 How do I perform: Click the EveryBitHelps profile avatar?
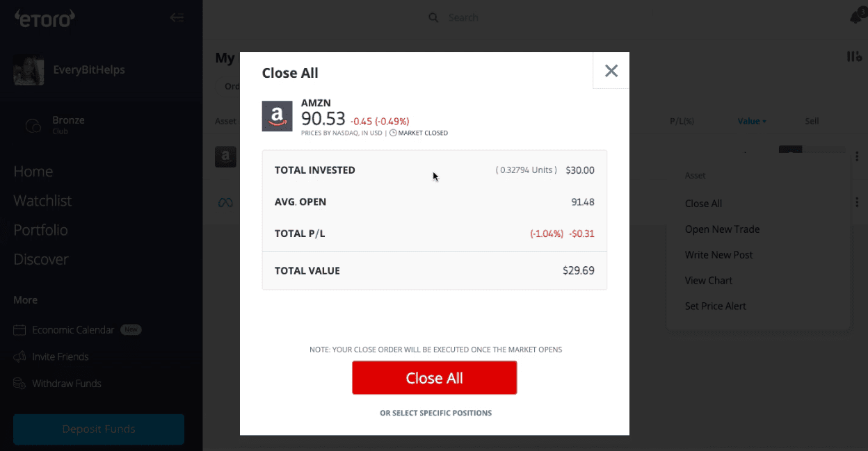coord(29,69)
